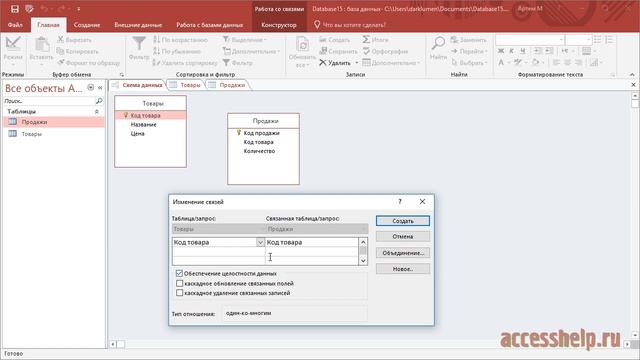Collapse navigation pane with double chevron
Image resolution: width=640 pixels, height=360 pixels.
point(100,88)
